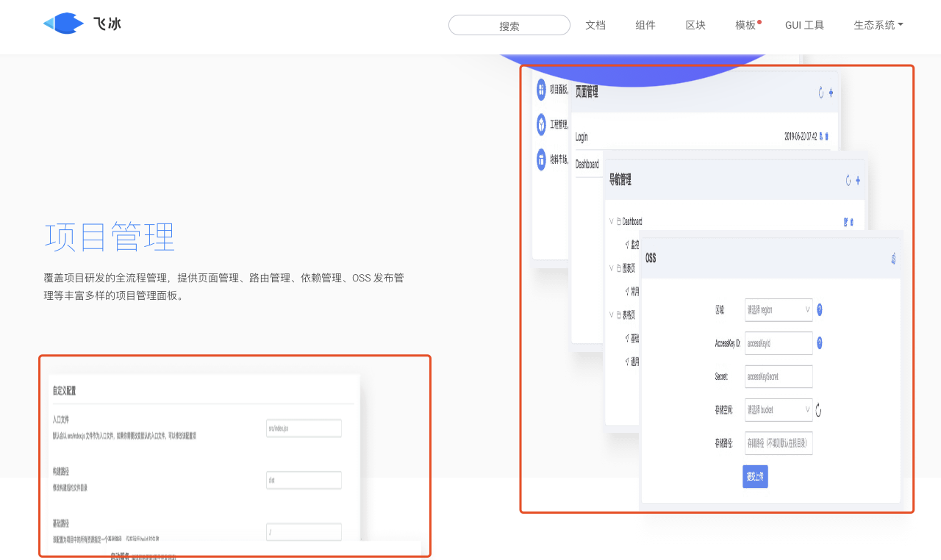Viewport: 941px width, 560px height.
Task: Click the 飞冰 fish logo
Action: pyautogui.click(x=63, y=24)
